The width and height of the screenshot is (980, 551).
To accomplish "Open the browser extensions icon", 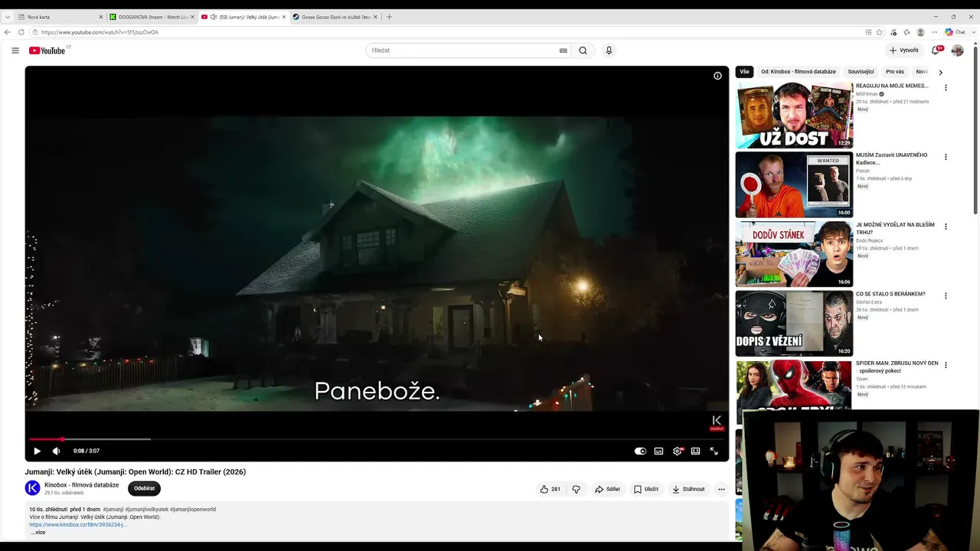I will [x=893, y=32].
